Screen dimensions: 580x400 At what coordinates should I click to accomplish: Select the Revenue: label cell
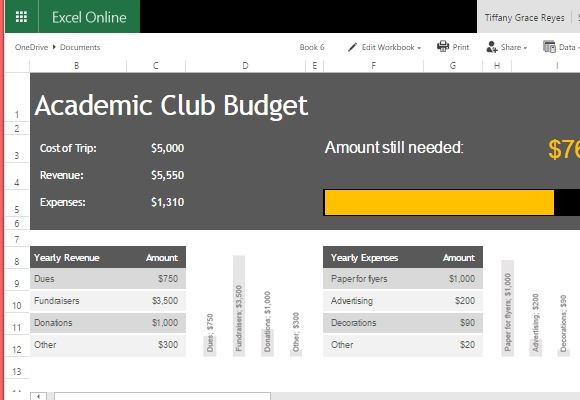click(62, 175)
